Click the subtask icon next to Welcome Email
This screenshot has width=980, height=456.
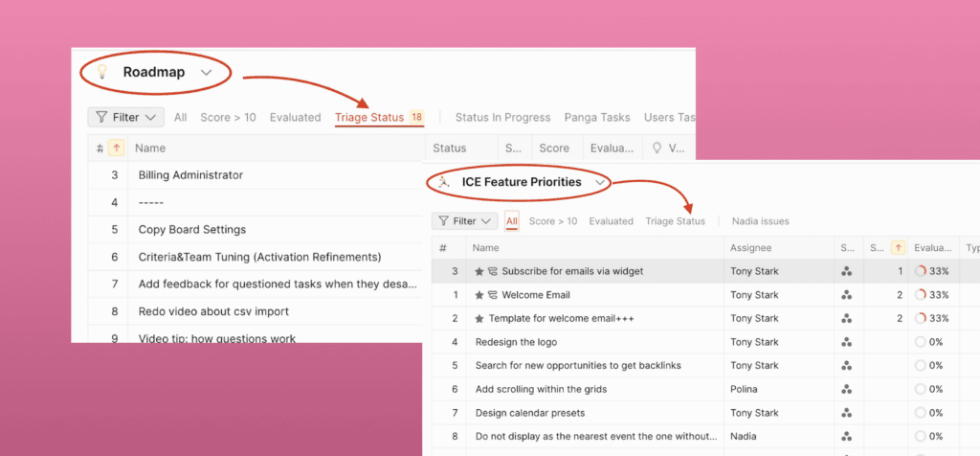tap(493, 295)
